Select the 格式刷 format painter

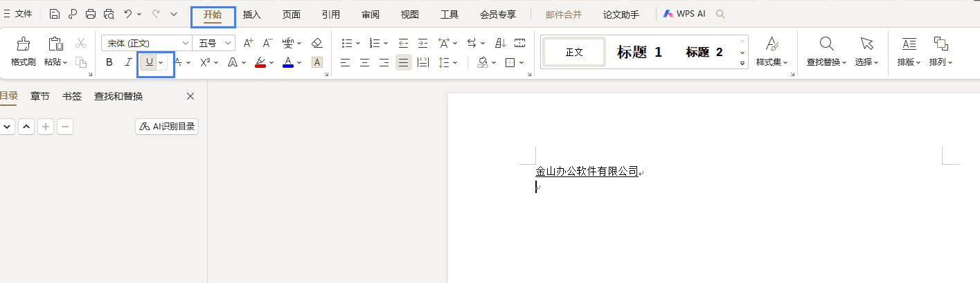tap(23, 52)
